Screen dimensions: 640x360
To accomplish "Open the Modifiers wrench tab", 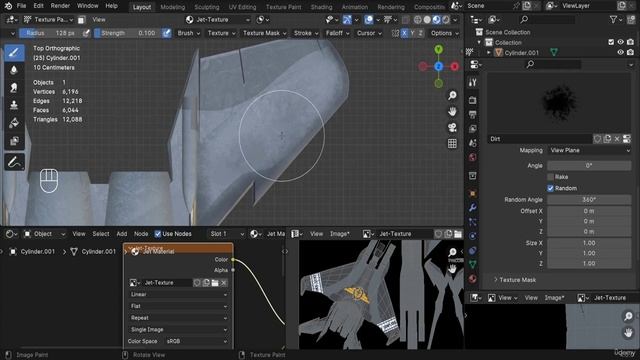I will tap(473, 207).
